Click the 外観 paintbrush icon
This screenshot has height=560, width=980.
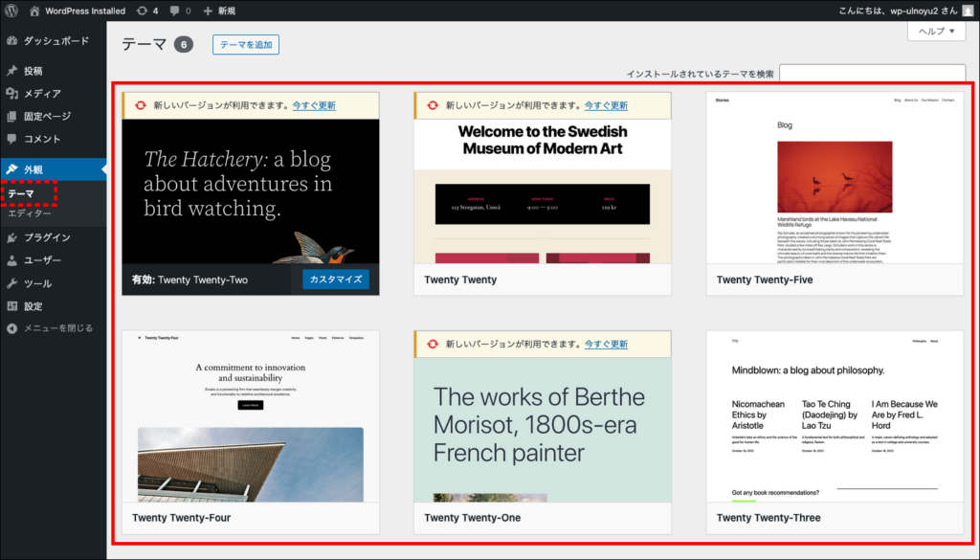coord(11,169)
